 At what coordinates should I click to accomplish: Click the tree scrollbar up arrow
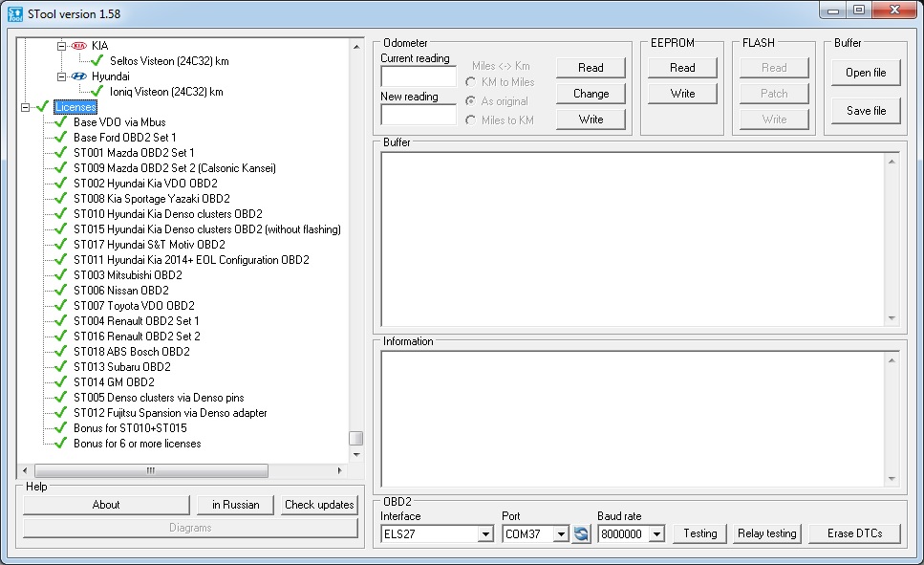pyautogui.click(x=355, y=46)
